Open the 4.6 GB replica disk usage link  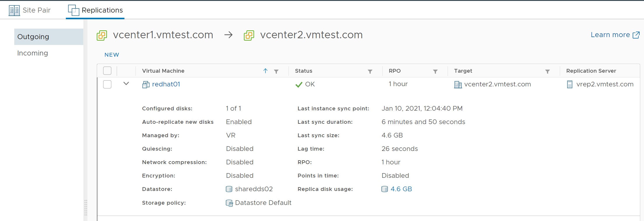point(401,189)
